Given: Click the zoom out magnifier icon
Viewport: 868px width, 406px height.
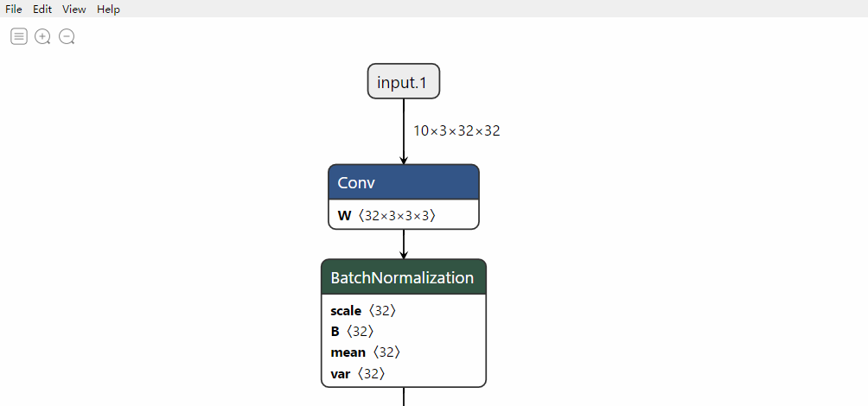Looking at the screenshot, I should click(67, 37).
